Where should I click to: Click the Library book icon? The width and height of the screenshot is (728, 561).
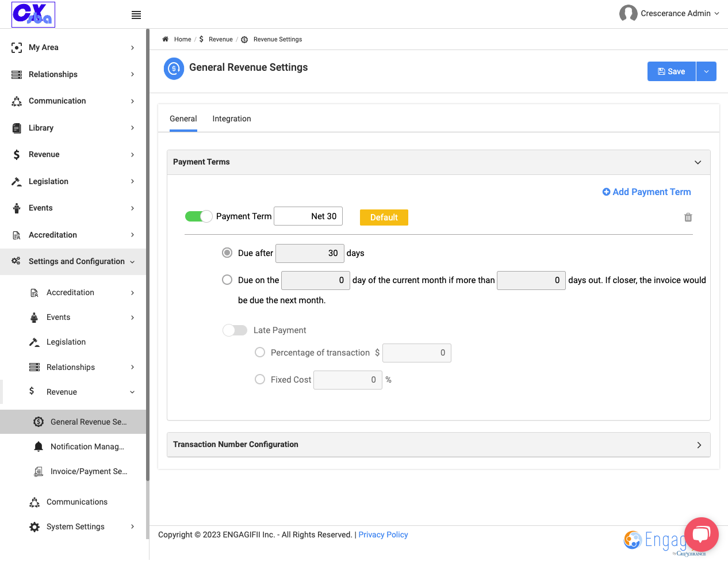click(x=17, y=128)
